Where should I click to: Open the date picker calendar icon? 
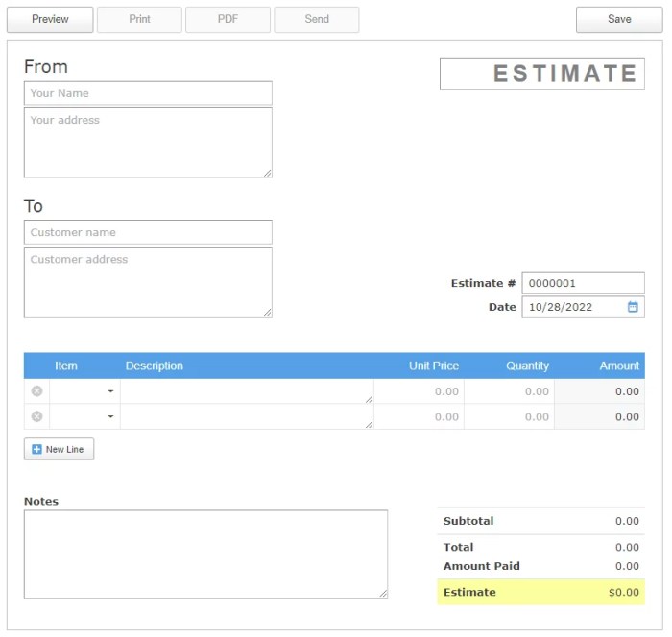(x=633, y=307)
